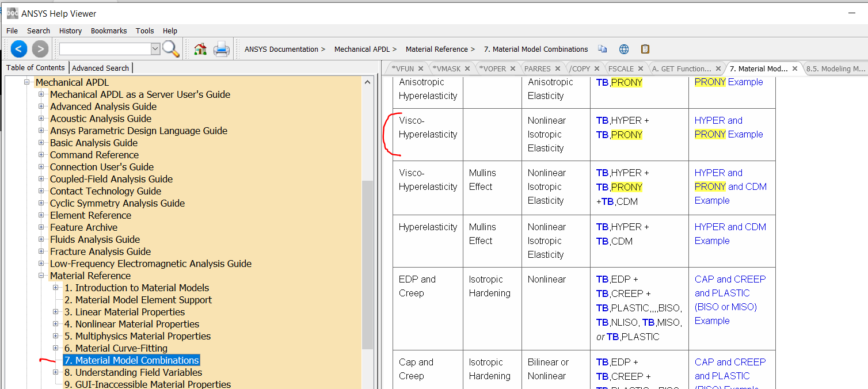
Task: Open CAP and CREEP (BISO or MISO) Example
Action: tap(730, 300)
